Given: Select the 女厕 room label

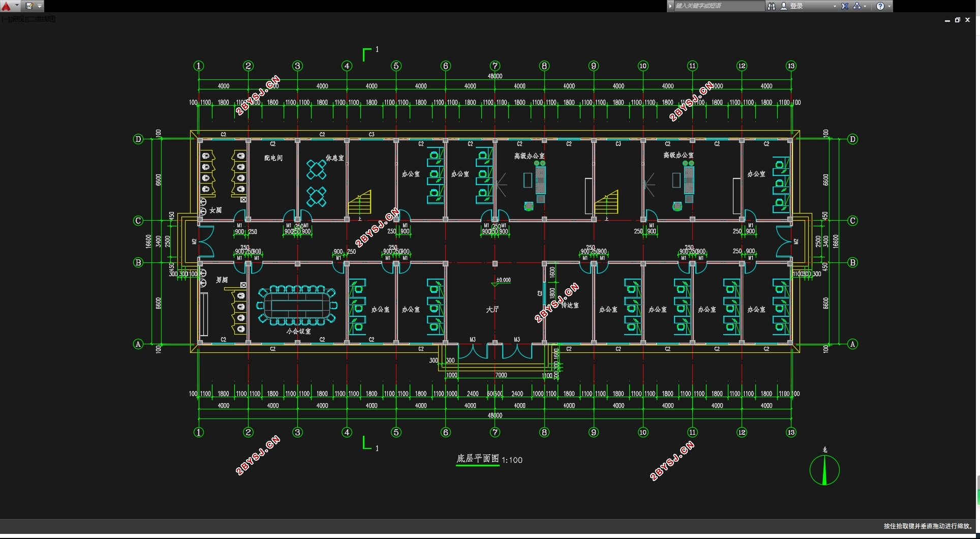Looking at the screenshot, I should (x=216, y=210).
